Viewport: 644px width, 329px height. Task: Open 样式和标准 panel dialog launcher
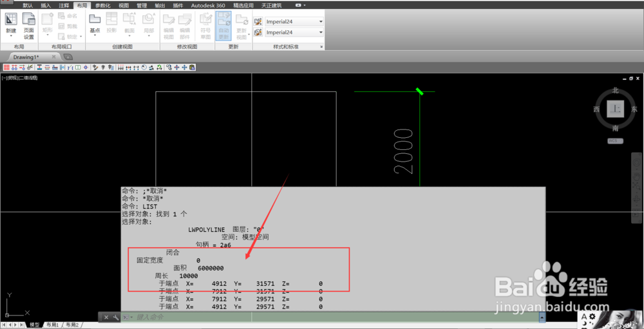click(321, 47)
